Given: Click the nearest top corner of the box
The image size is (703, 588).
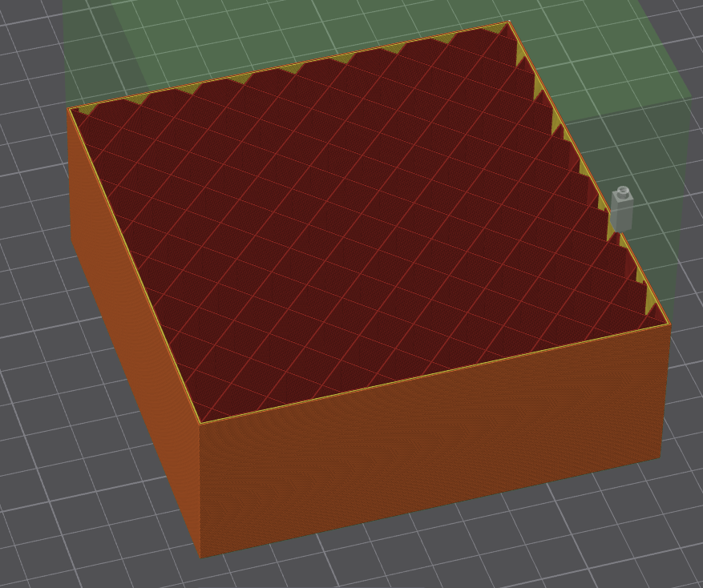Looking at the screenshot, I should click(200, 422).
